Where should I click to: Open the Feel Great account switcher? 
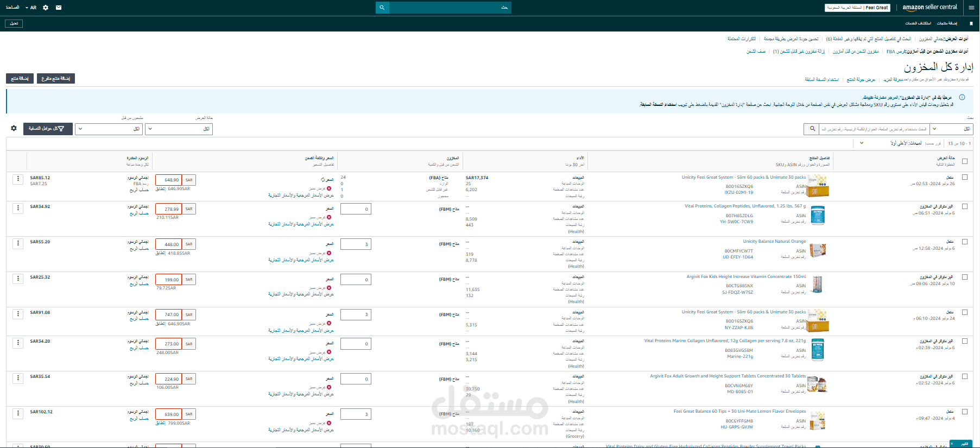point(857,8)
